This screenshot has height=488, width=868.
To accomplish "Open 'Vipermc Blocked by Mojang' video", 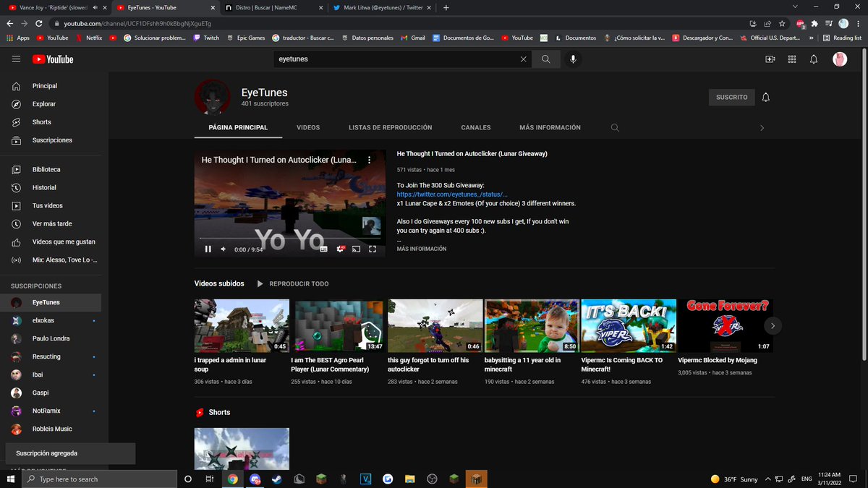I will click(x=726, y=326).
